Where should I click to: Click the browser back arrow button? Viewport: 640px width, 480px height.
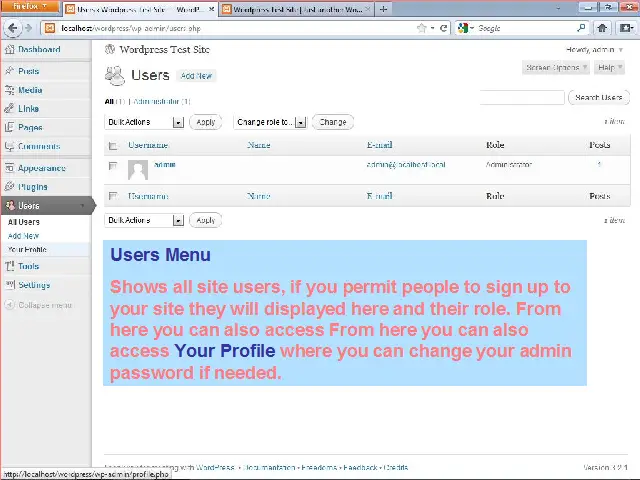[12, 28]
